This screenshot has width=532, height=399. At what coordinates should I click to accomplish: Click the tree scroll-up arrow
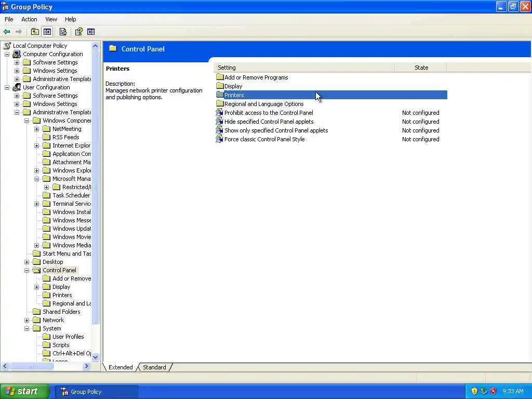96,46
